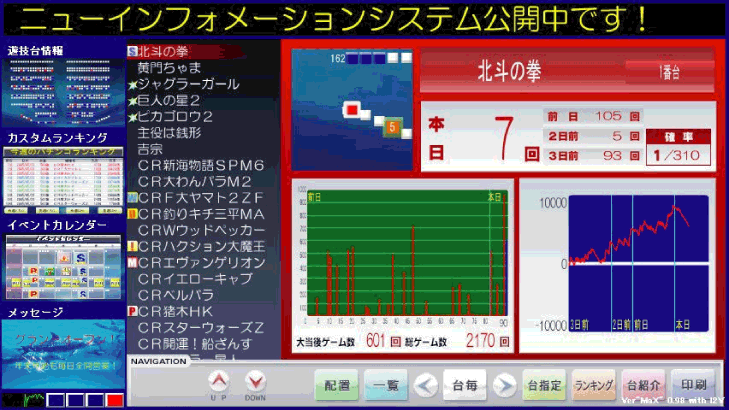
Task: Click the P icon beside CR猪木HK
Action: pos(133,311)
